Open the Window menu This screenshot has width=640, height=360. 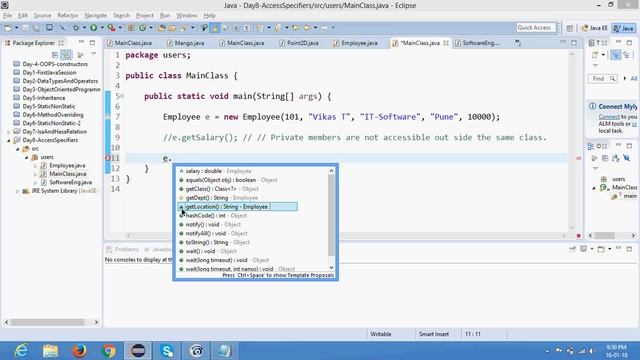click(187, 16)
